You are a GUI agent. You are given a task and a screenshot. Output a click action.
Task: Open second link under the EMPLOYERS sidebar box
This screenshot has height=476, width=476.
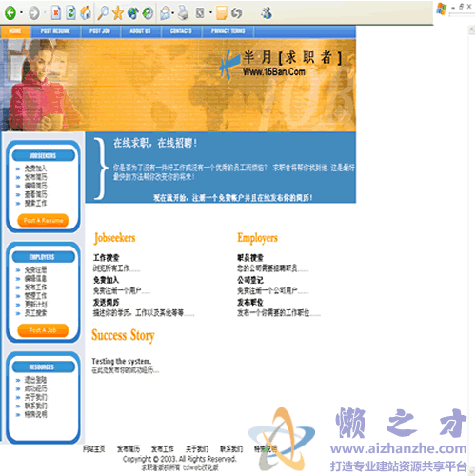pyautogui.click(x=35, y=279)
